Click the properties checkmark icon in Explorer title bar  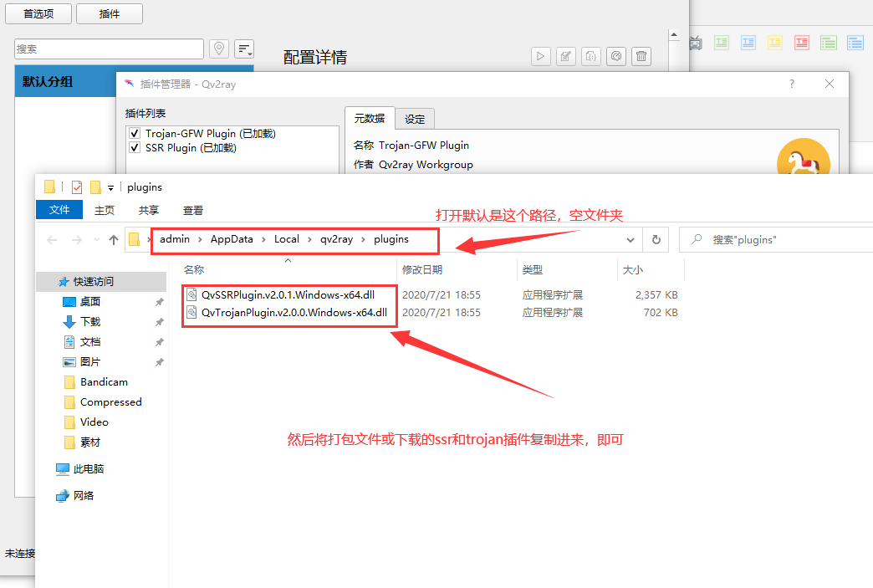(x=77, y=187)
